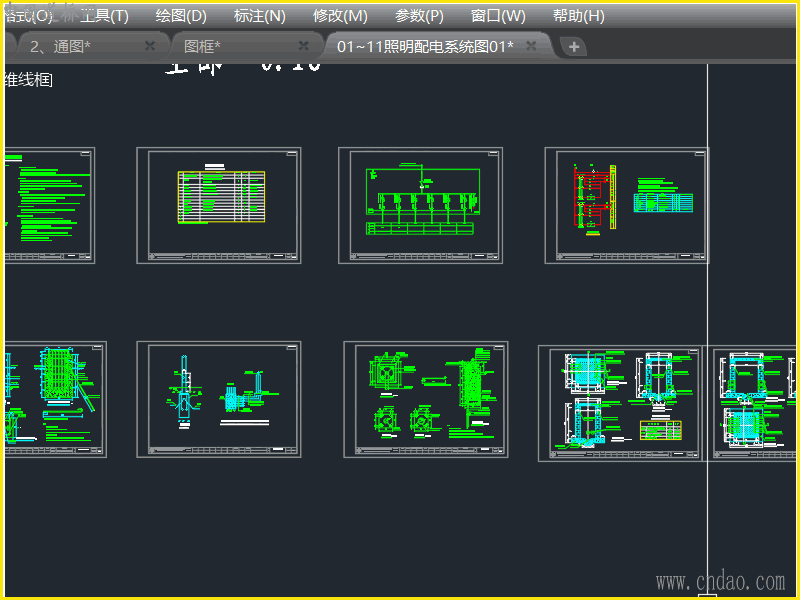Open the 参数(P) parametric menu
This screenshot has height=600, width=800.
[x=419, y=16]
